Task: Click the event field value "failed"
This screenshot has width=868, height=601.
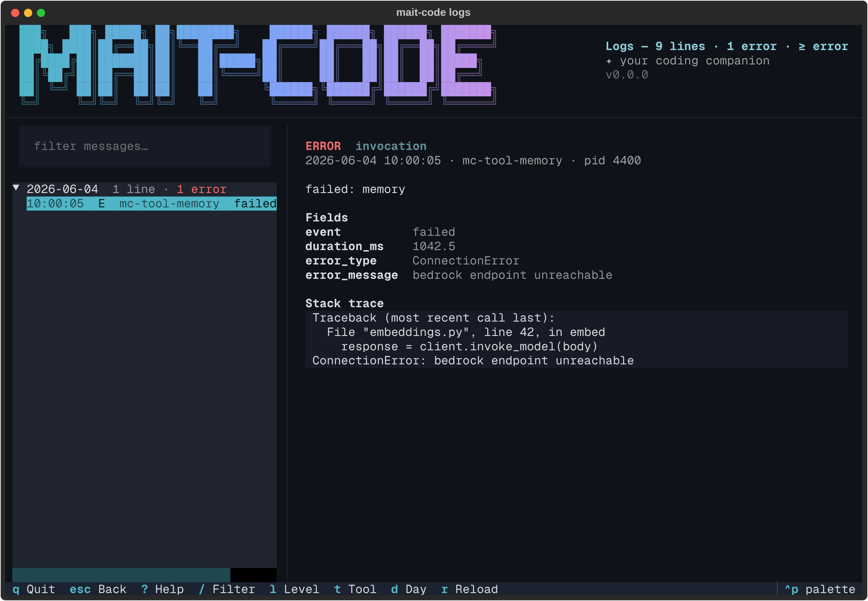Action: coord(434,232)
